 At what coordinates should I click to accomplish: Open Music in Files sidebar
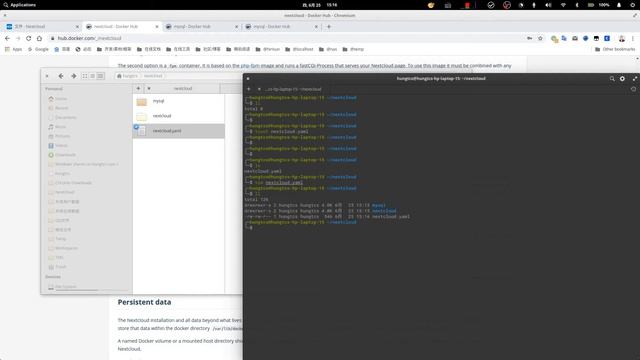(60, 127)
